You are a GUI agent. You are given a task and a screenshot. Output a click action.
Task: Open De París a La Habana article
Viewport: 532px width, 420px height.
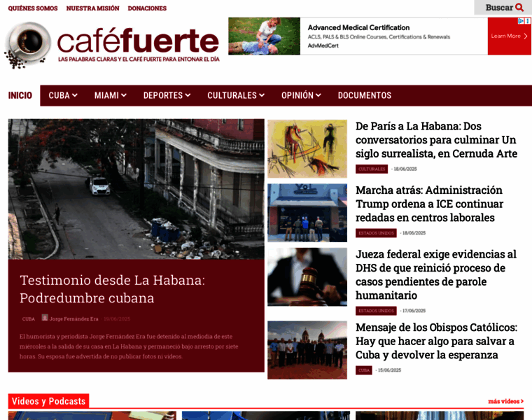click(x=436, y=140)
